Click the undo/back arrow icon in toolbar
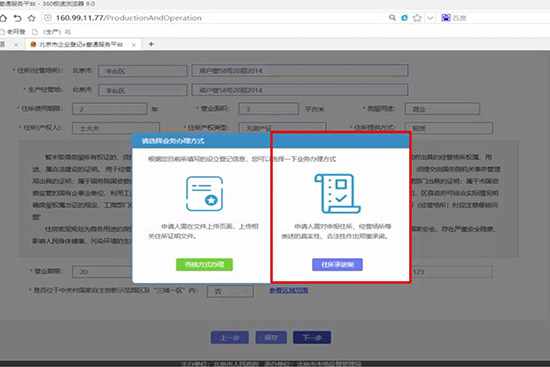Viewport: 550px width, 367px height. point(17,18)
